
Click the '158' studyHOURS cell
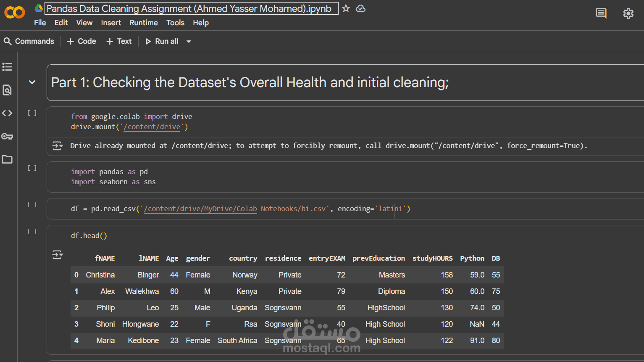tap(447, 275)
